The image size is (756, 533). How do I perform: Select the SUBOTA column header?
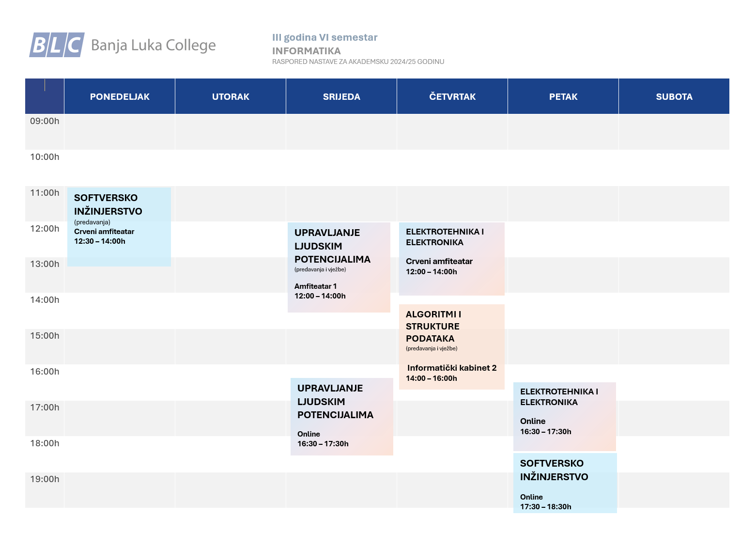point(674,96)
